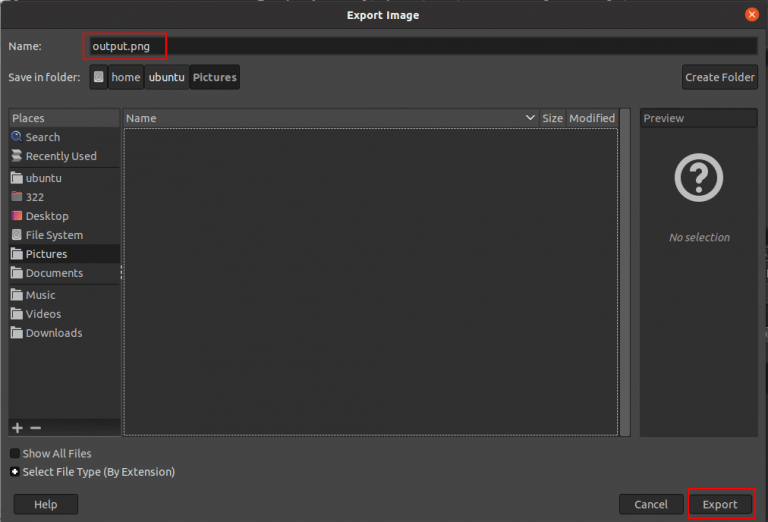This screenshot has width=768, height=522.
Task: Open the Music label in Places
Action: (x=41, y=295)
